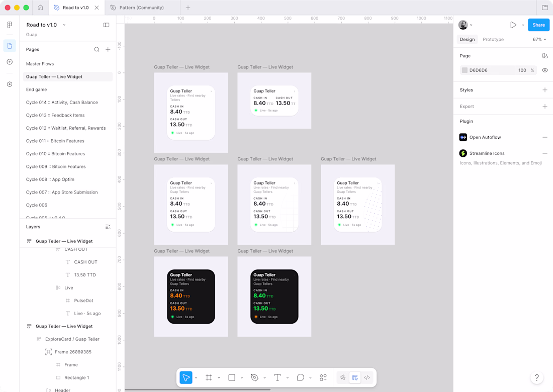553x392 pixels.
Task: Add a new page with plus icon
Action: (x=108, y=49)
